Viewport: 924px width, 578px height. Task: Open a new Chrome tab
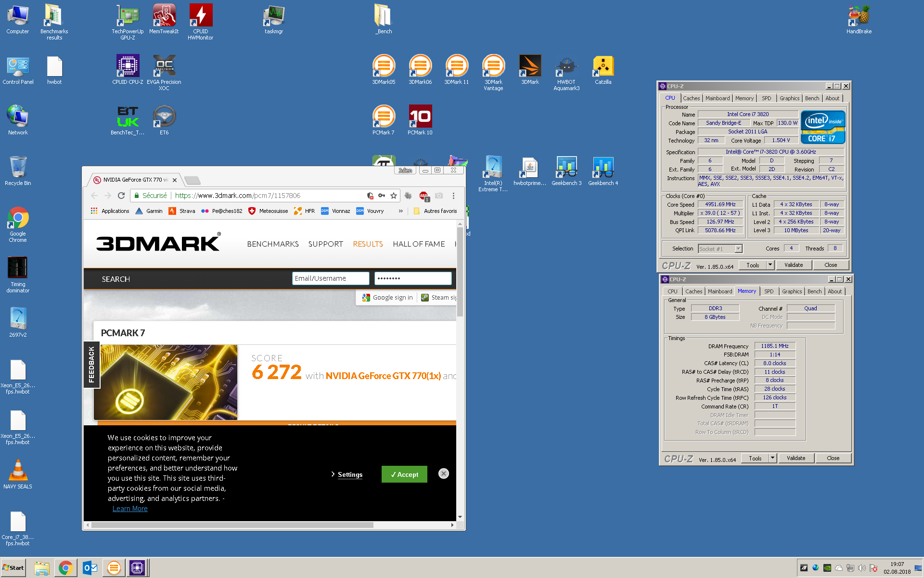(192, 180)
